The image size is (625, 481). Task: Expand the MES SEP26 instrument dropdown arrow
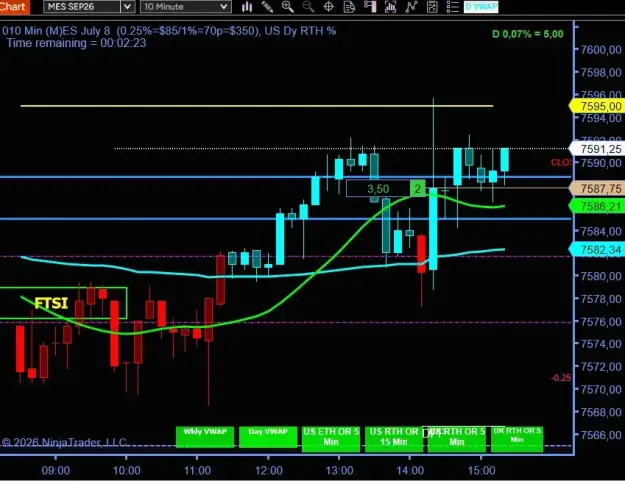tap(128, 7)
